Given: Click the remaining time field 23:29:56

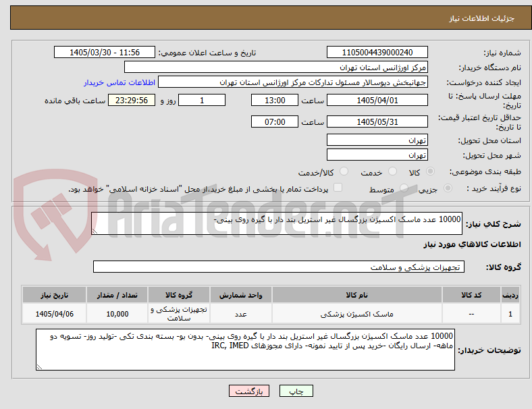Looking at the screenshot, I should point(132,101).
